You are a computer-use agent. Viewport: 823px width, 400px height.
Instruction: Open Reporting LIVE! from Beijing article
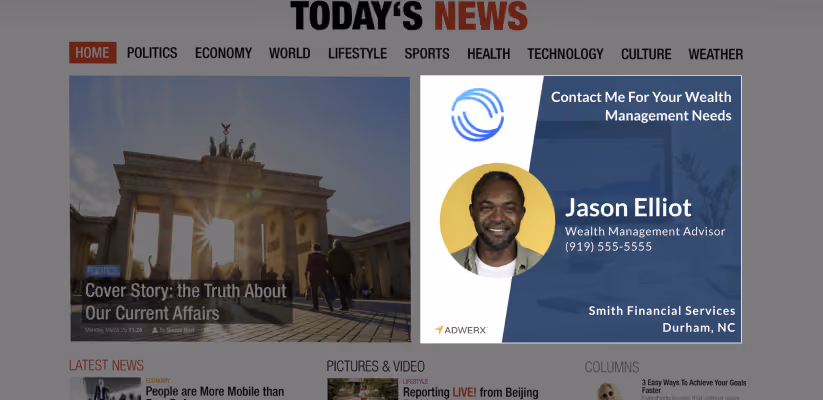click(471, 393)
